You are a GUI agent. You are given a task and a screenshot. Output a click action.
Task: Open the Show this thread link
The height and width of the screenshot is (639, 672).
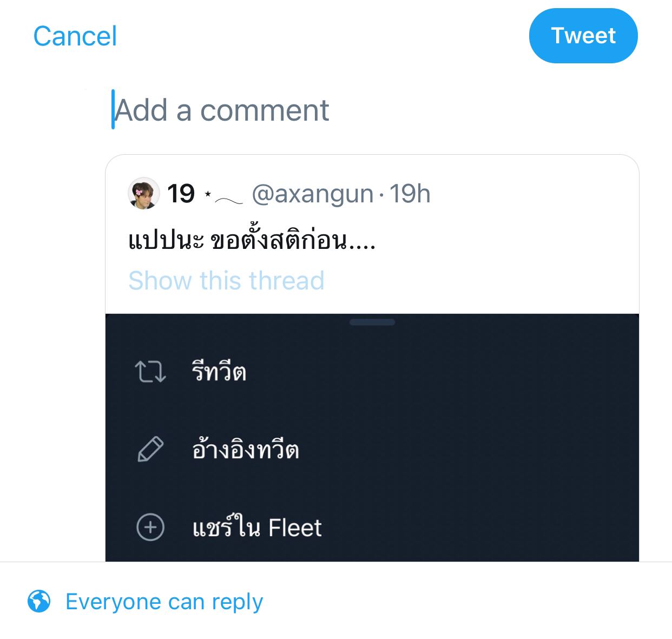[226, 281]
